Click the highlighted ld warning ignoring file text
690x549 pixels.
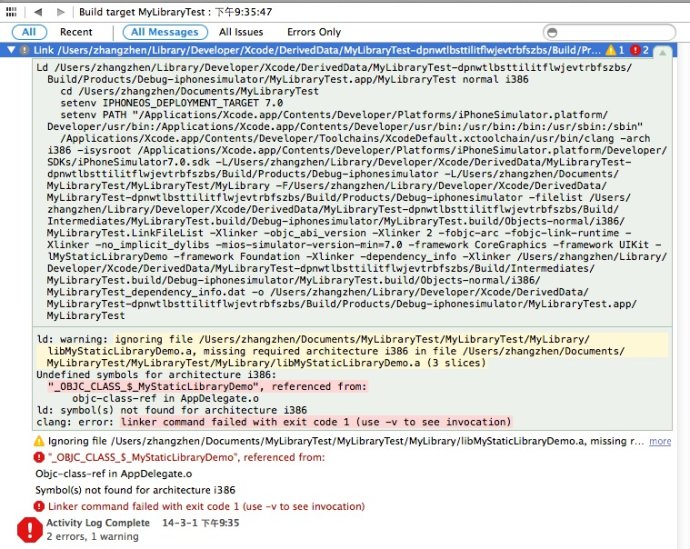point(352,351)
